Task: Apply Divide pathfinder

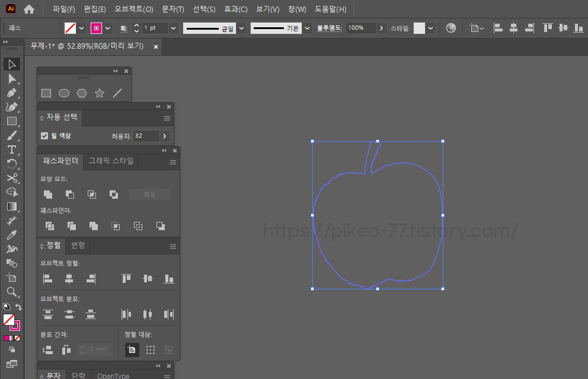Action: click(x=50, y=226)
